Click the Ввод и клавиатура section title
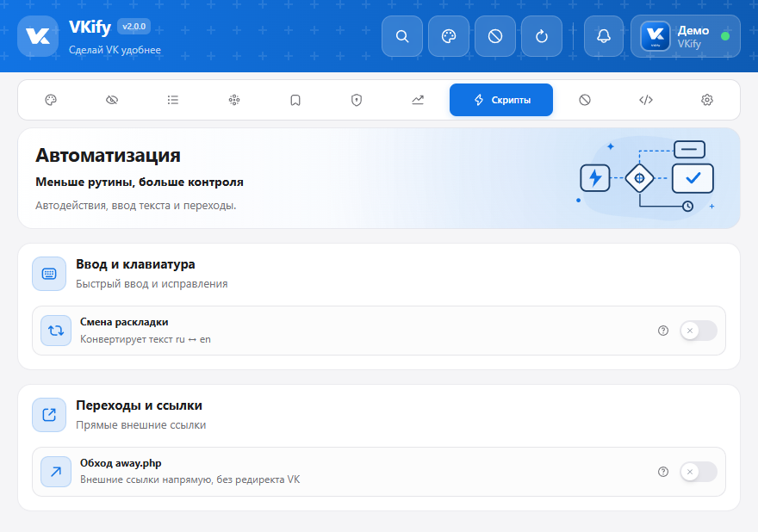 coord(135,264)
